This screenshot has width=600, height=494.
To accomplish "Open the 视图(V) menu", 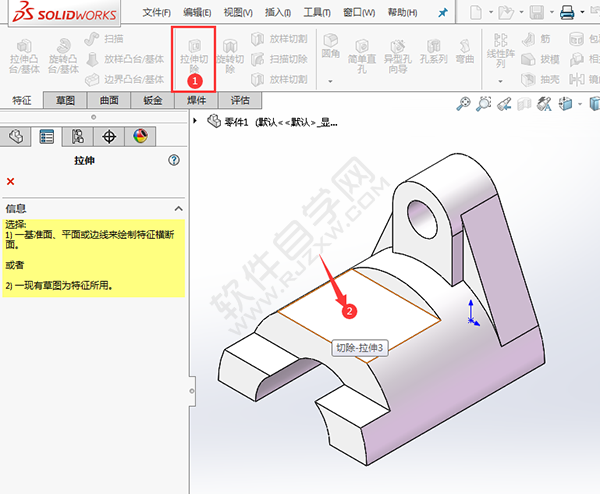I will click(x=238, y=13).
